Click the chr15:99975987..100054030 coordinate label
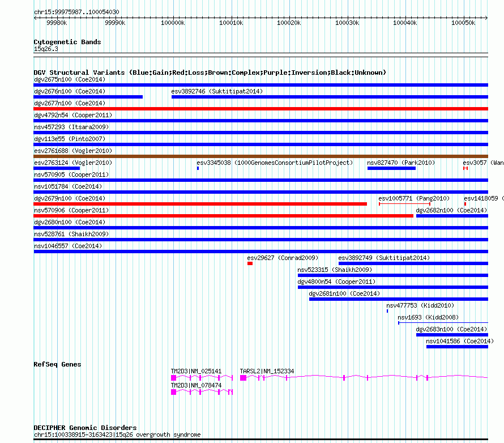 pyautogui.click(x=76, y=12)
